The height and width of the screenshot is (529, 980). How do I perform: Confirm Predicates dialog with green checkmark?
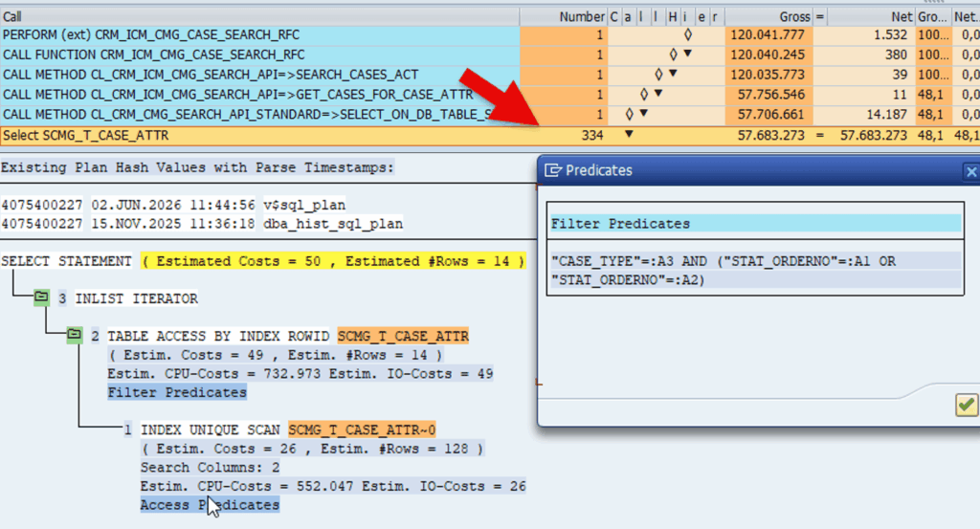tap(967, 406)
